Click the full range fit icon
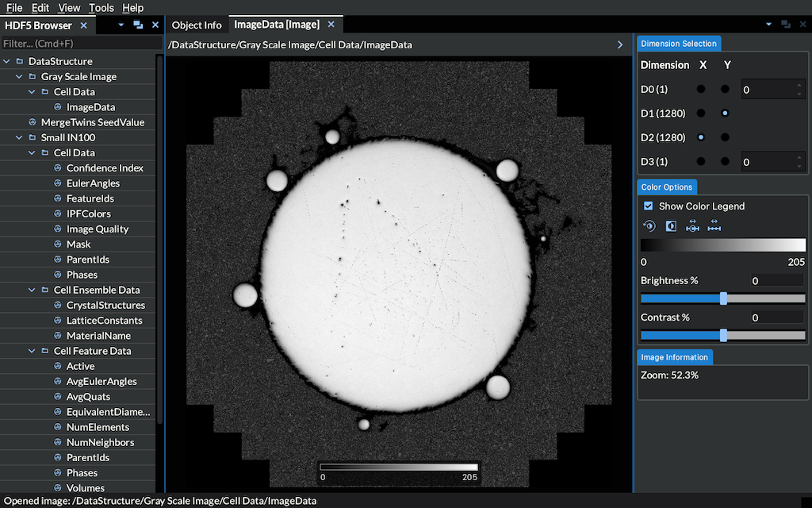812x508 pixels. (714, 226)
